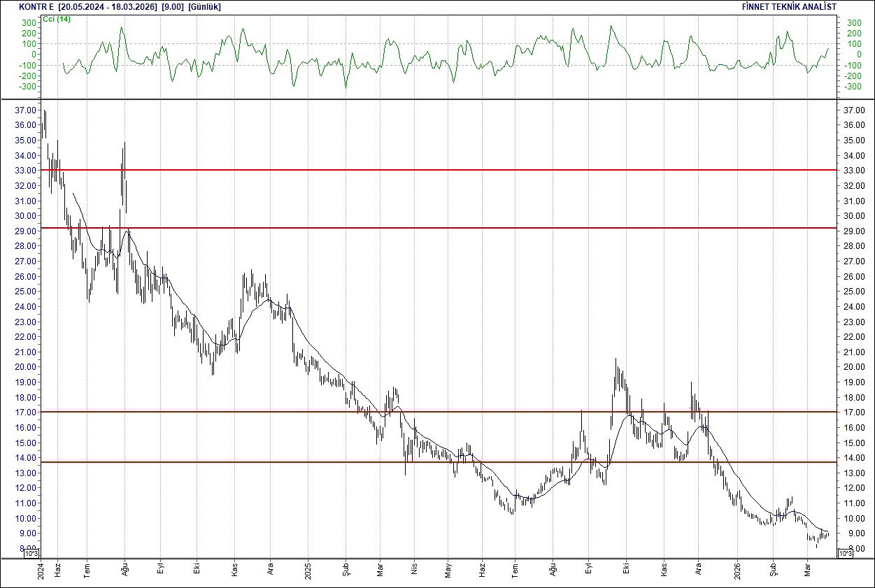Screen dimensions: 875x588
Task: Select the 10^3 scale marker bottom-left
Action: coord(30,552)
